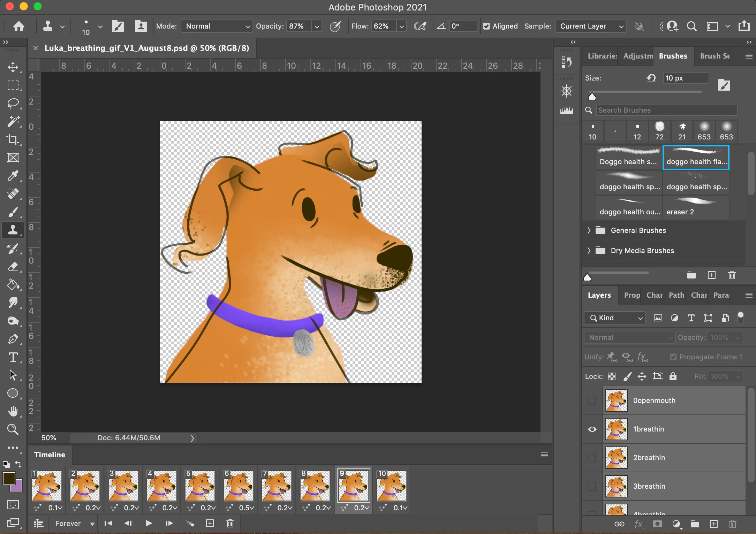
Task: Click the duplicate selected frames icon
Action: tap(210, 523)
